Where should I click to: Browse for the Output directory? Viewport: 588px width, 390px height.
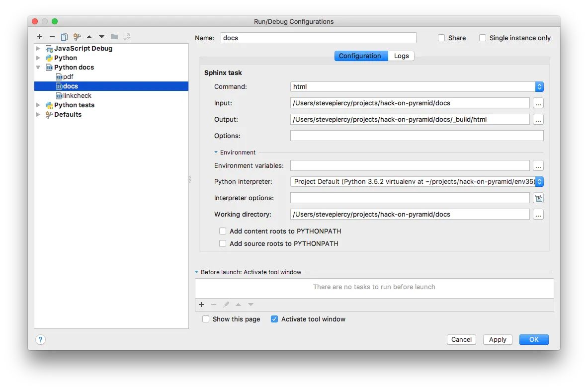538,120
